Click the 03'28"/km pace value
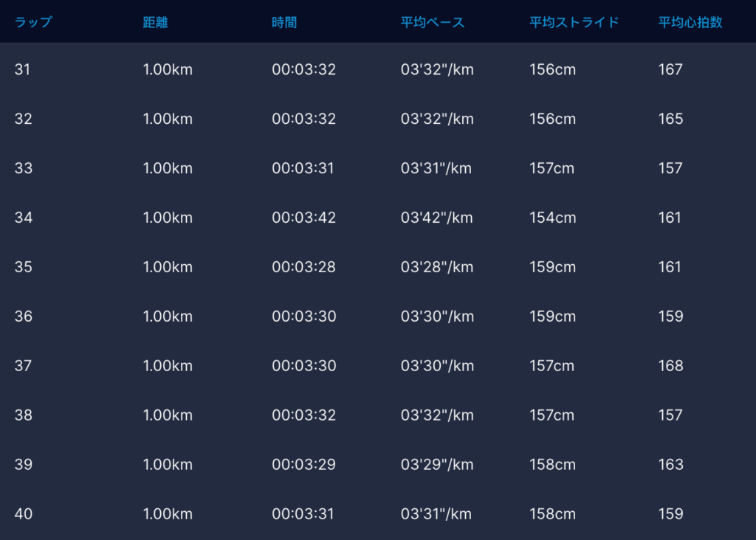This screenshot has width=756, height=540. point(437,267)
